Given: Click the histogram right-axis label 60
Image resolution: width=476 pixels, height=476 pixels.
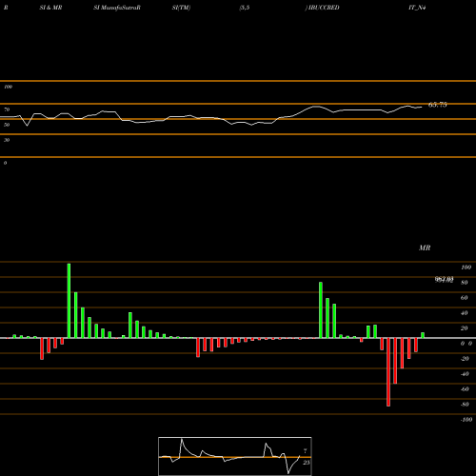Looking at the screenshot, I should (465, 298).
